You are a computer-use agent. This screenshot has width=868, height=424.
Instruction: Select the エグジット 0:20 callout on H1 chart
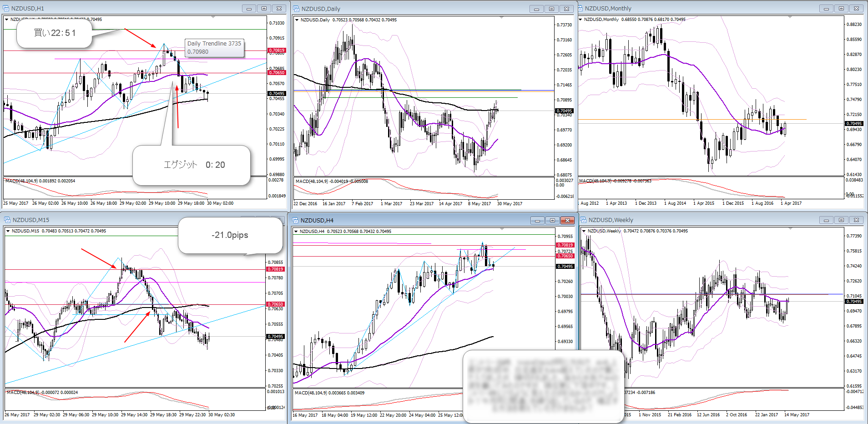194,165
